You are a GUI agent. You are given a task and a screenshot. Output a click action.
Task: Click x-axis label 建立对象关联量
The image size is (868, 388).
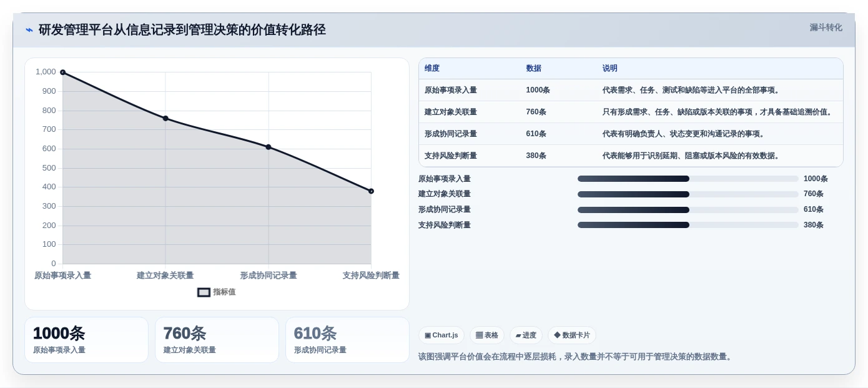click(165, 276)
